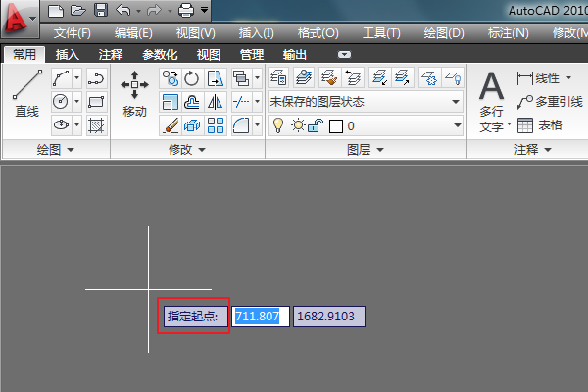Select the Offset tool
This screenshot has height=392, width=588.
tap(192, 102)
